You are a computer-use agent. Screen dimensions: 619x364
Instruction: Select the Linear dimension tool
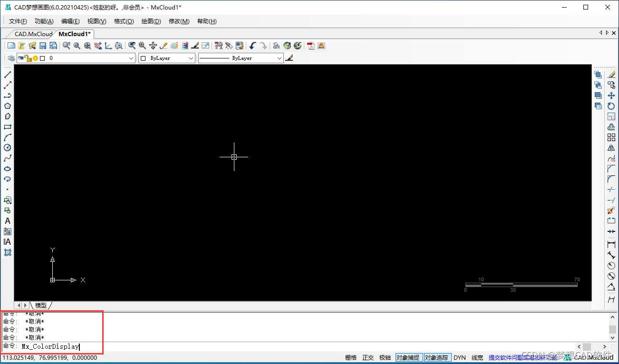tap(611, 244)
